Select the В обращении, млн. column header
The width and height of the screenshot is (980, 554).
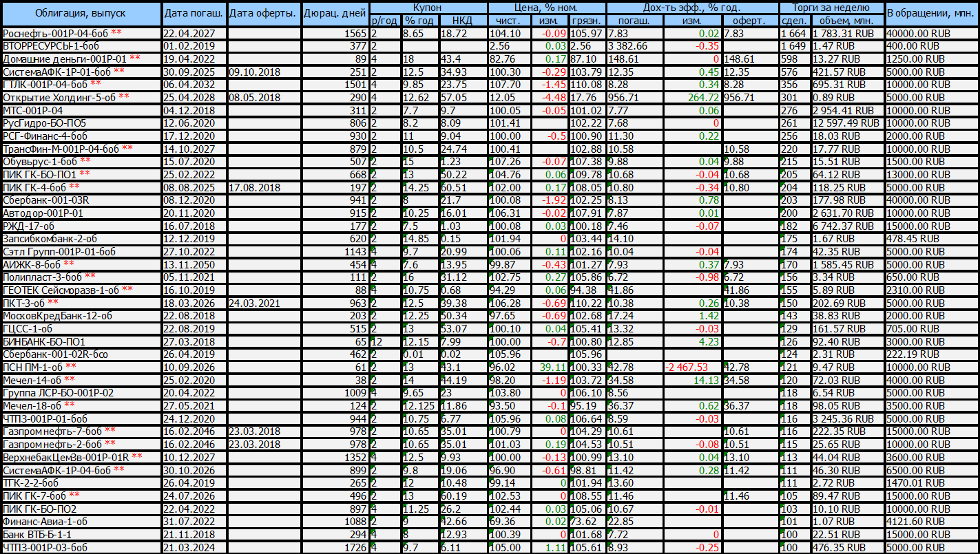click(931, 14)
